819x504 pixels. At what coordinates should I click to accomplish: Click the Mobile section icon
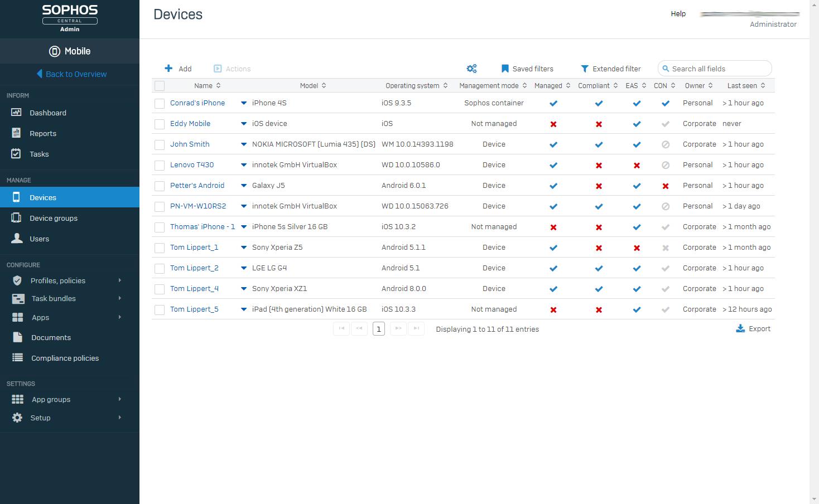55,51
